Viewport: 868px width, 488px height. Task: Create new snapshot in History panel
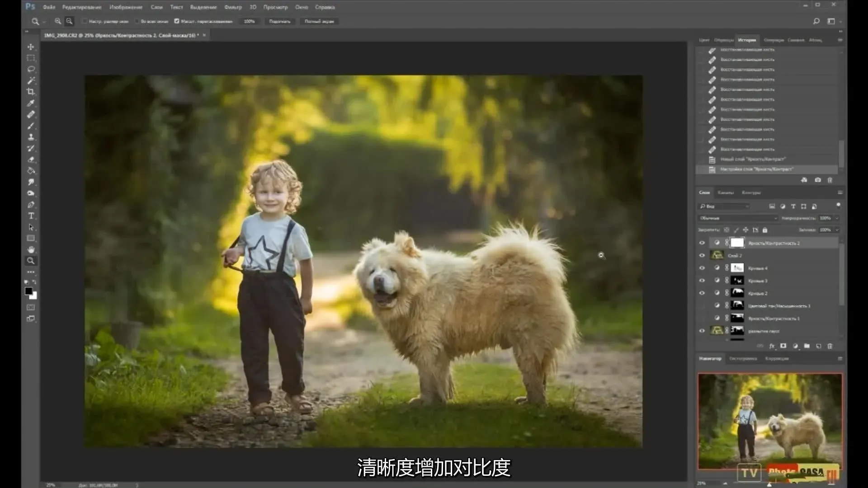click(x=817, y=180)
